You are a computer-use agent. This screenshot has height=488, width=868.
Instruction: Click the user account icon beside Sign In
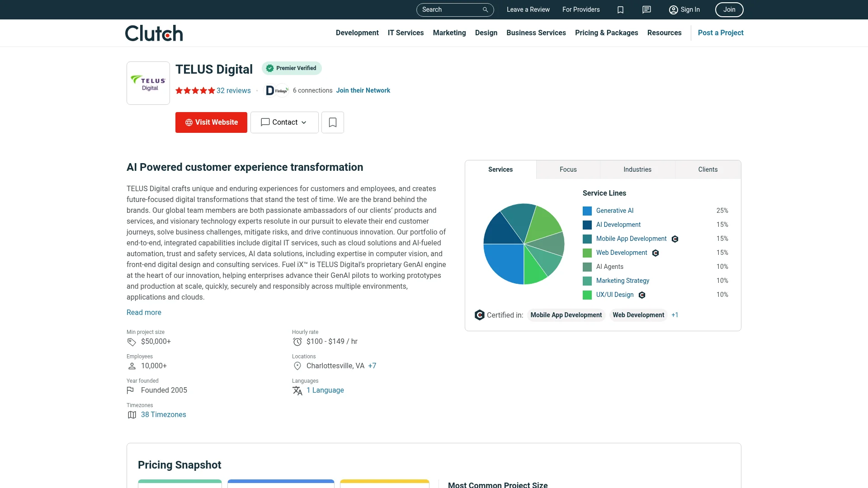point(673,9)
